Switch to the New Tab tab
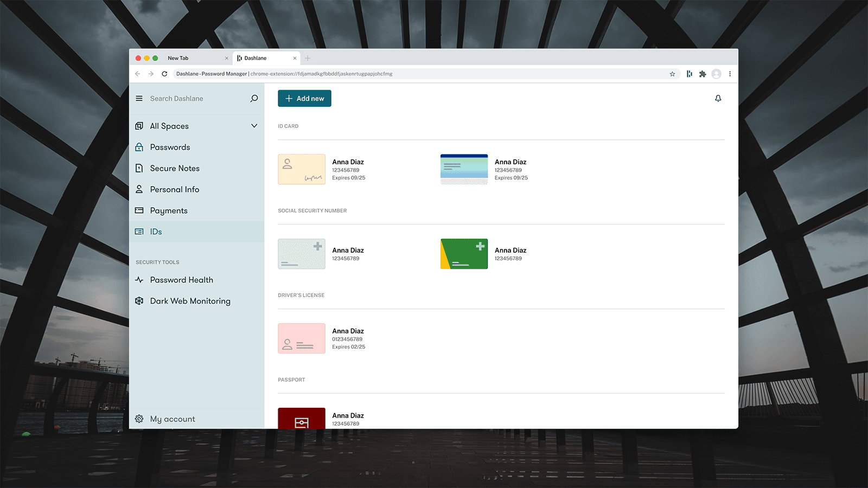Screen dimensions: 868x488 click(x=197, y=58)
